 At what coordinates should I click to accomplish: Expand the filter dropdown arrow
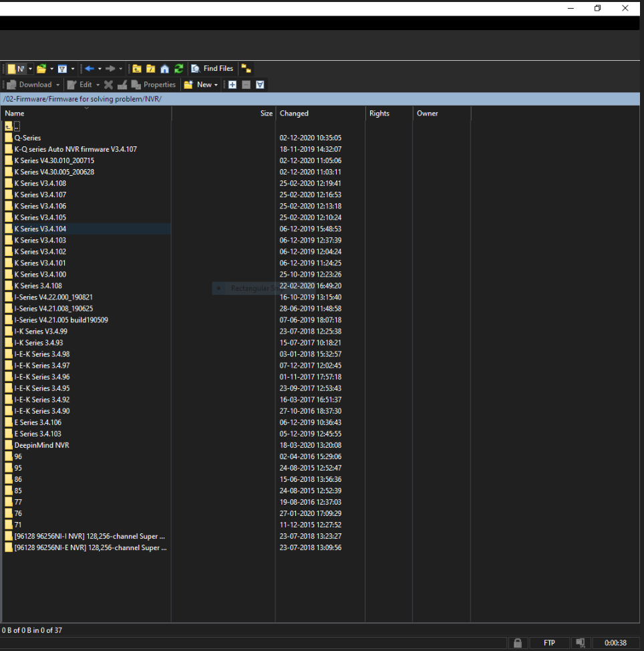click(x=73, y=69)
